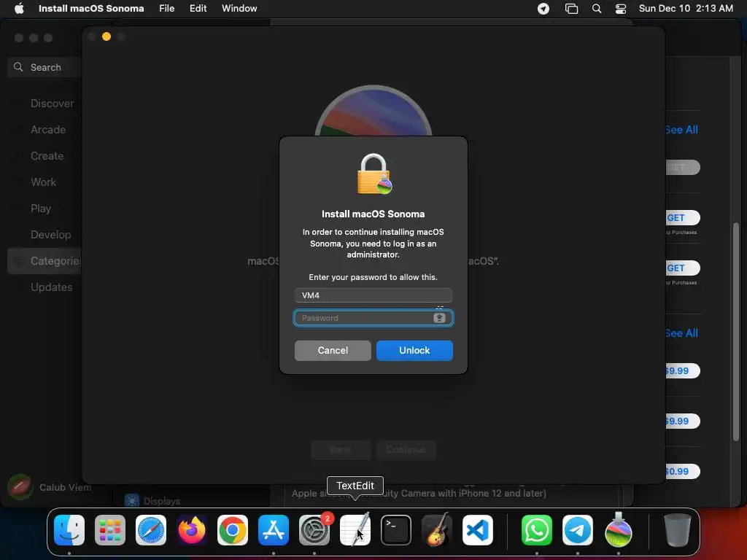Click the password autofill key icon
The height and width of the screenshot is (560, 747).
click(439, 318)
